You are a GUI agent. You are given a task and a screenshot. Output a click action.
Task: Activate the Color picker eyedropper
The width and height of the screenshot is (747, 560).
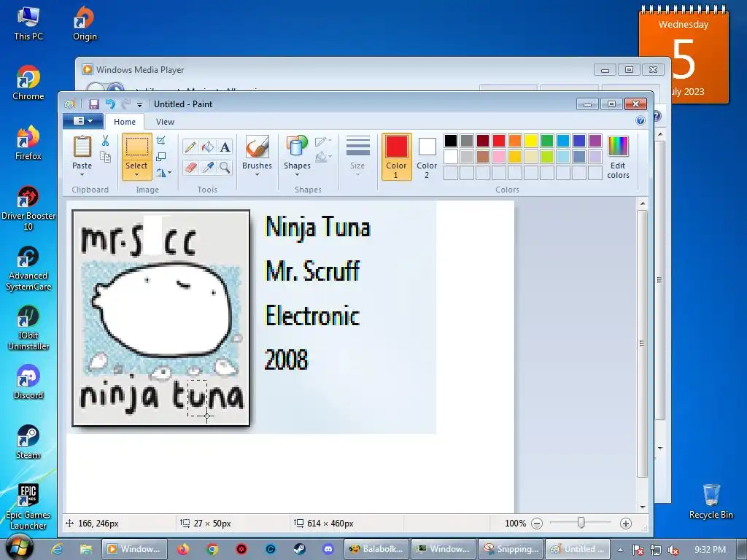[x=208, y=167]
